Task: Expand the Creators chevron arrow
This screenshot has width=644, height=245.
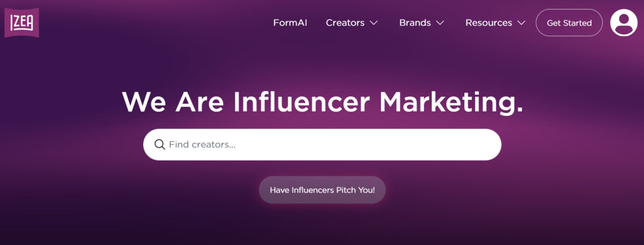Action: pos(374,23)
